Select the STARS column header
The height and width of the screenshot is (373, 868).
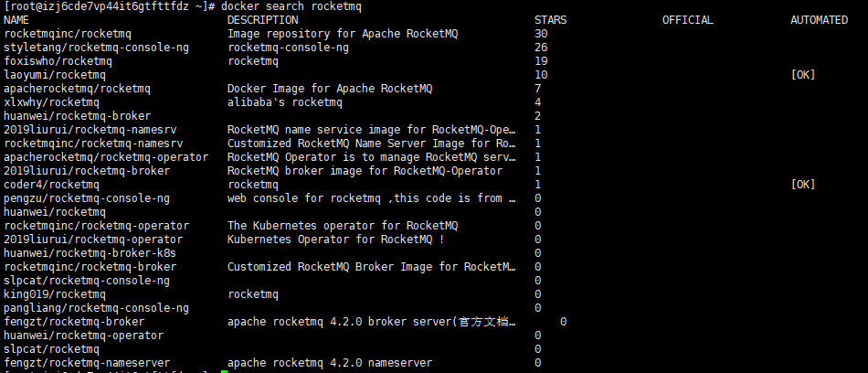tap(550, 20)
